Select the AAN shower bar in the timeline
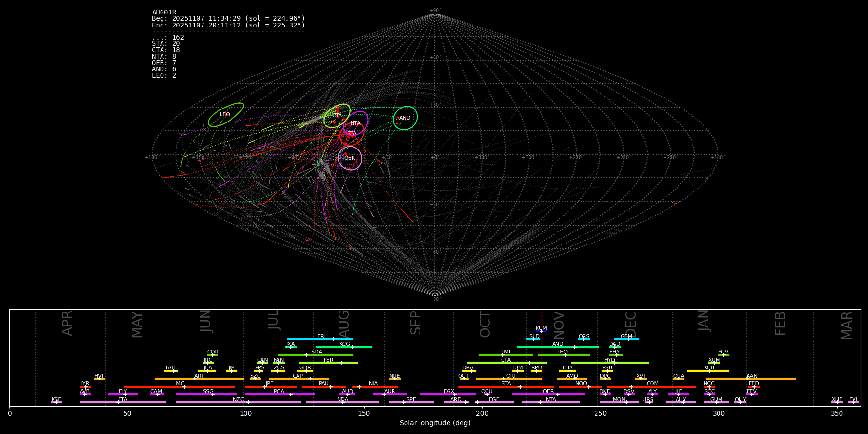Viewport: 868px width, 434px height. point(751,379)
